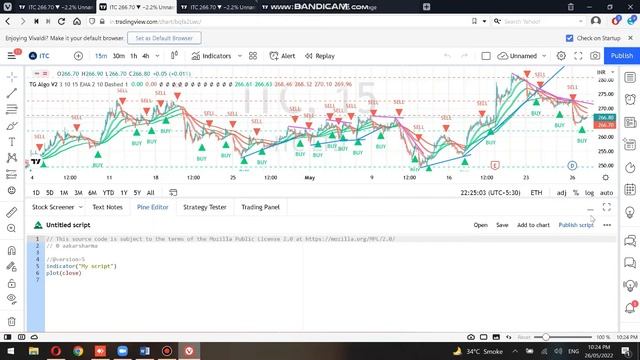
Task: Open the Fibonacci and Gann tools
Action: (12, 109)
